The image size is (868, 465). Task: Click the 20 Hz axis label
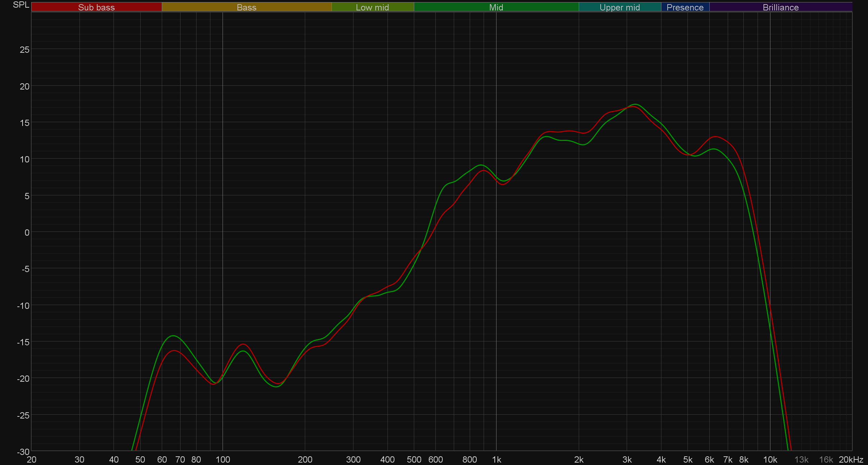tap(32, 460)
